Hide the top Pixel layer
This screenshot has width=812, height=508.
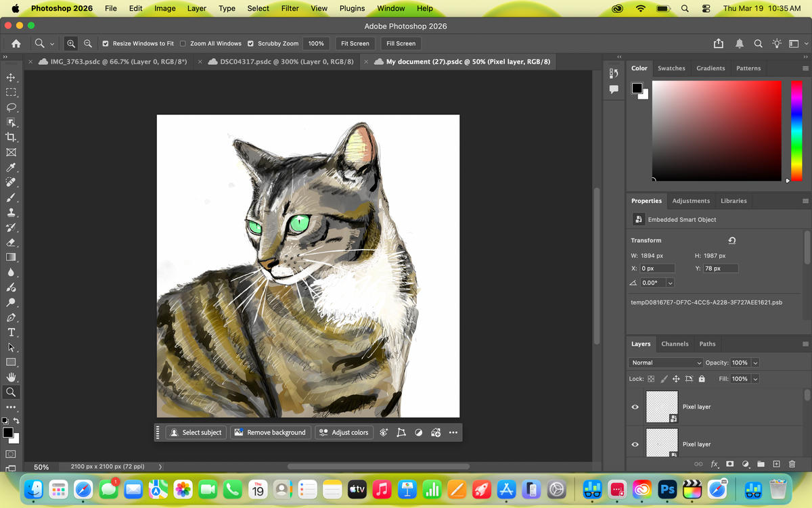pyautogui.click(x=635, y=407)
